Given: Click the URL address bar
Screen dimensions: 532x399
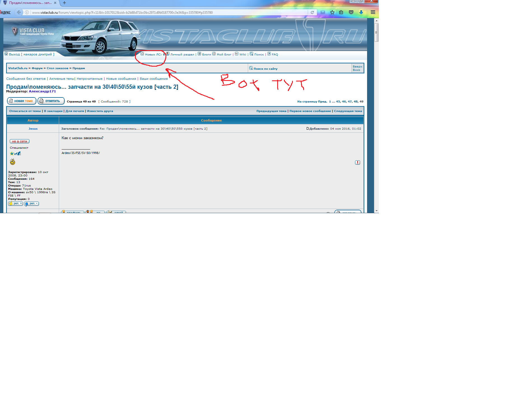Looking at the screenshot, I should click(168, 13).
